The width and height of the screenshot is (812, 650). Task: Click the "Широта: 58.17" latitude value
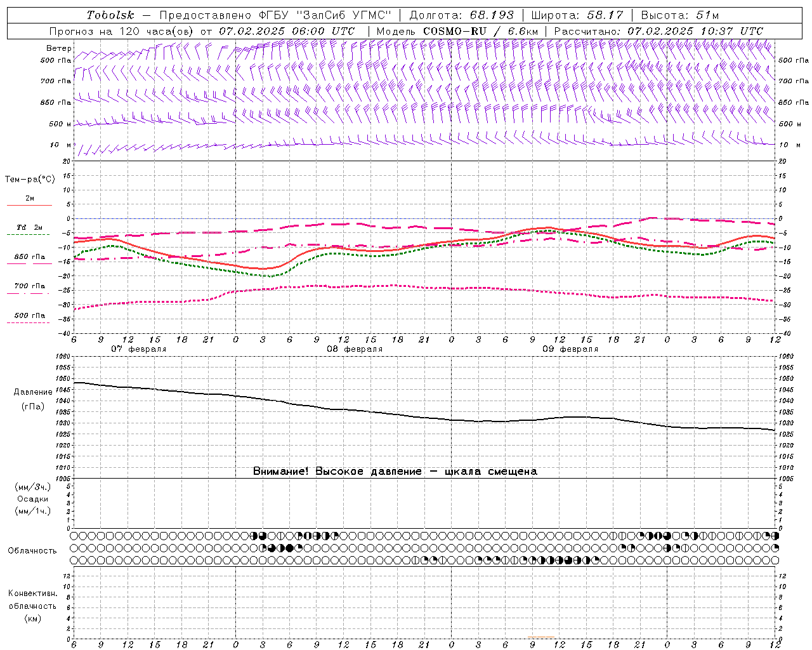click(577, 15)
